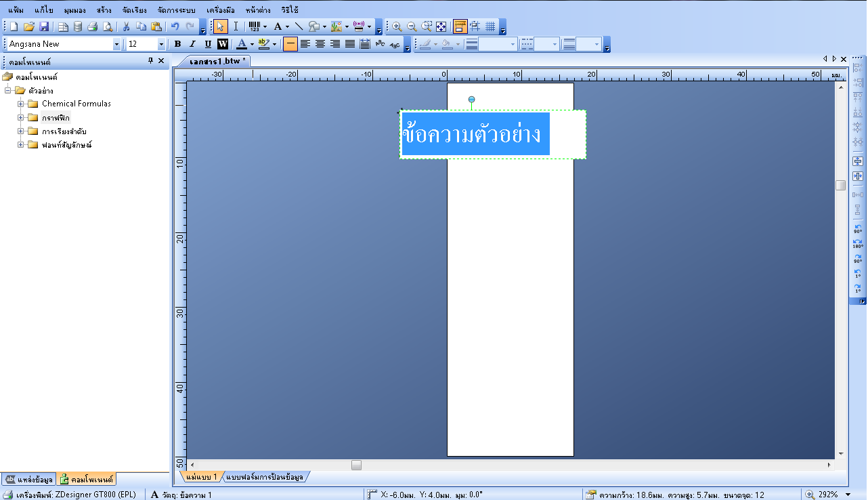Screen dimensions: 868x500
Task: Open the font color dropdown arrow
Action: pyautogui.click(x=252, y=44)
